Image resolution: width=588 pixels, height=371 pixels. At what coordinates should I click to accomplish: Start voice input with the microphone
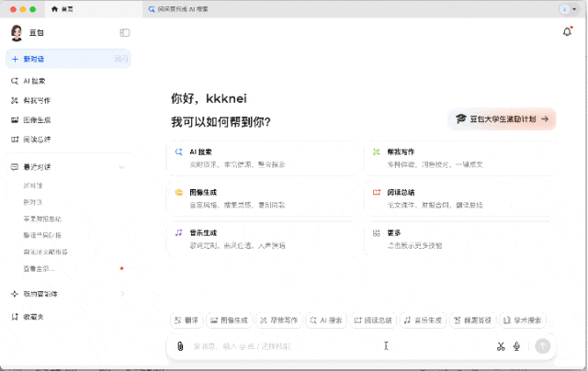[x=516, y=346]
